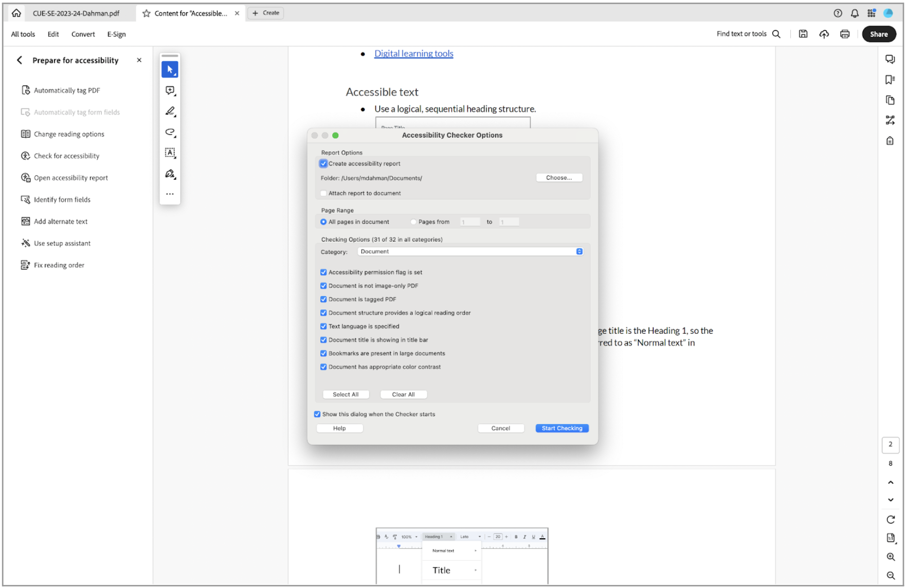Open the Bookmarks panel
Viewport: 906px width, 588px height.
coord(890,79)
